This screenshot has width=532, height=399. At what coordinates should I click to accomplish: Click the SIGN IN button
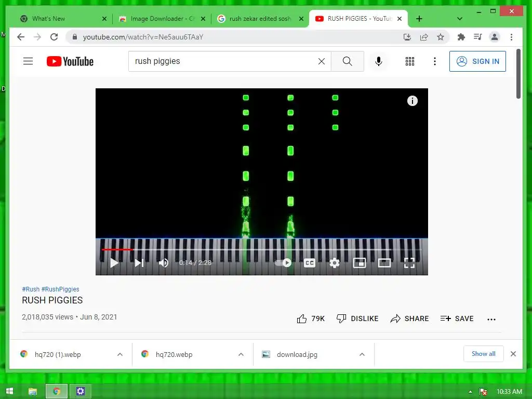477,61
